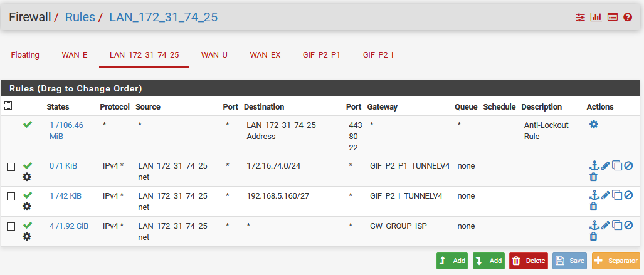Check the 172.16.74.0/24 rule checkbox
The height and width of the screenshot is (275, 644).
11,167
